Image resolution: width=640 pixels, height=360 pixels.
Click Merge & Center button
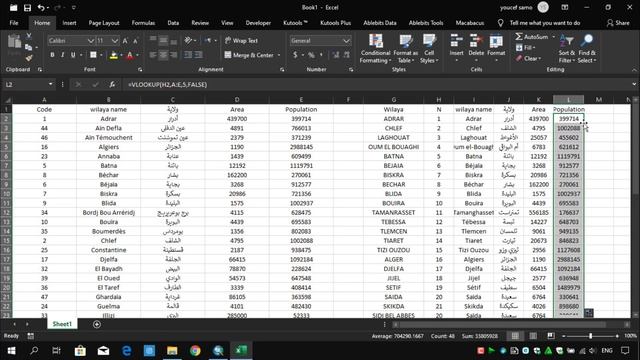[249, 55]
